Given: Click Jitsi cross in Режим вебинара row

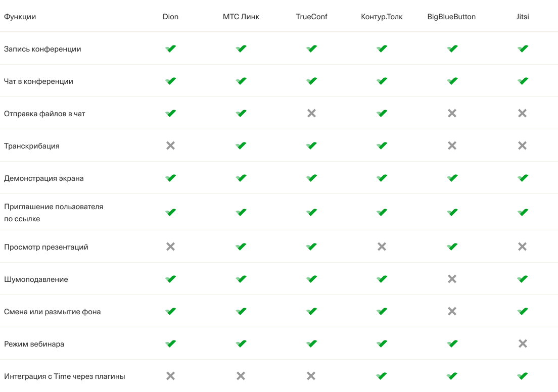Looking at the screenshot, I should coord(523,344).
